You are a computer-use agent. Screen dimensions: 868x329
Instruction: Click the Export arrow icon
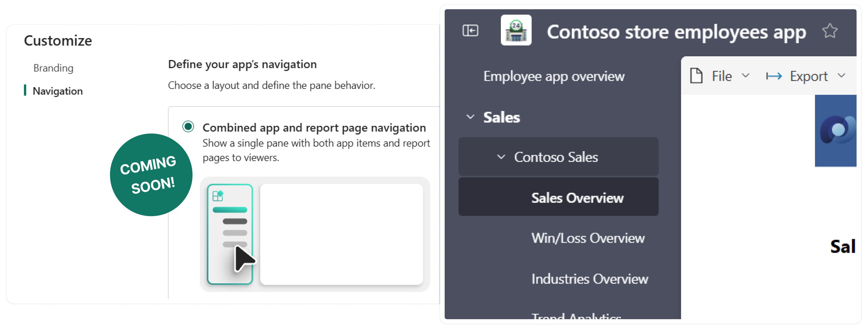pyautogui.click(x=774, y=76)
